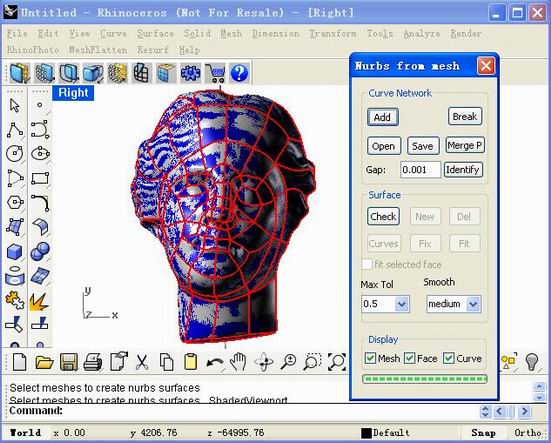Screen dimensions: 551x443
Task: Pick the arc tool
Action: (15, 178)
